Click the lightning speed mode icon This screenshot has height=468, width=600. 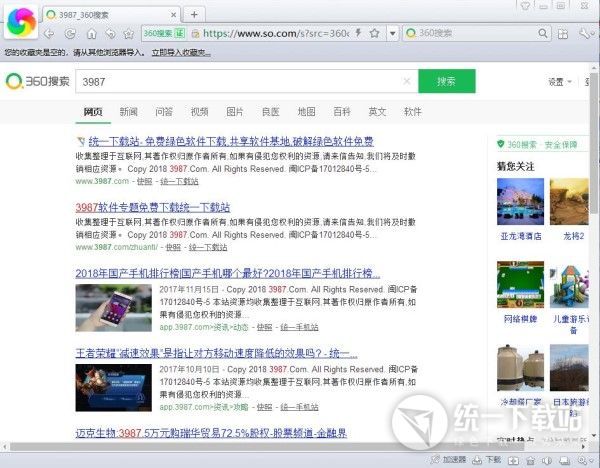(x=359, y=33)
